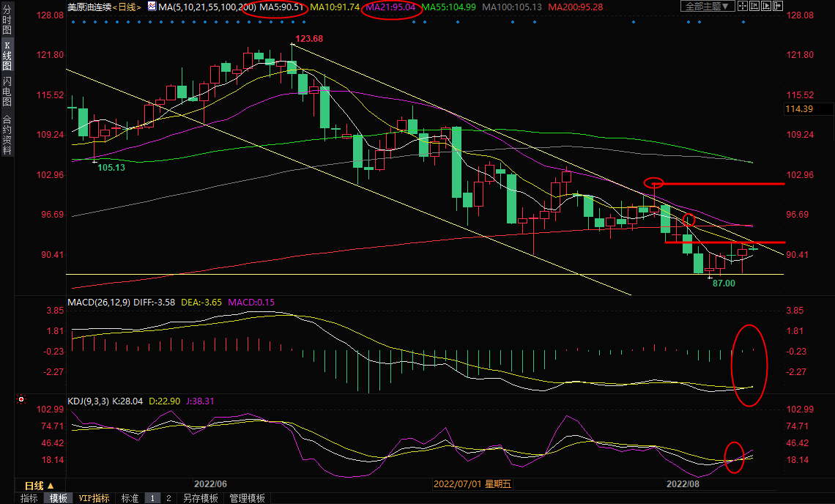Open the 全部主题 theme dropdown
Viewport: 835px width, 504px height.
708,6
